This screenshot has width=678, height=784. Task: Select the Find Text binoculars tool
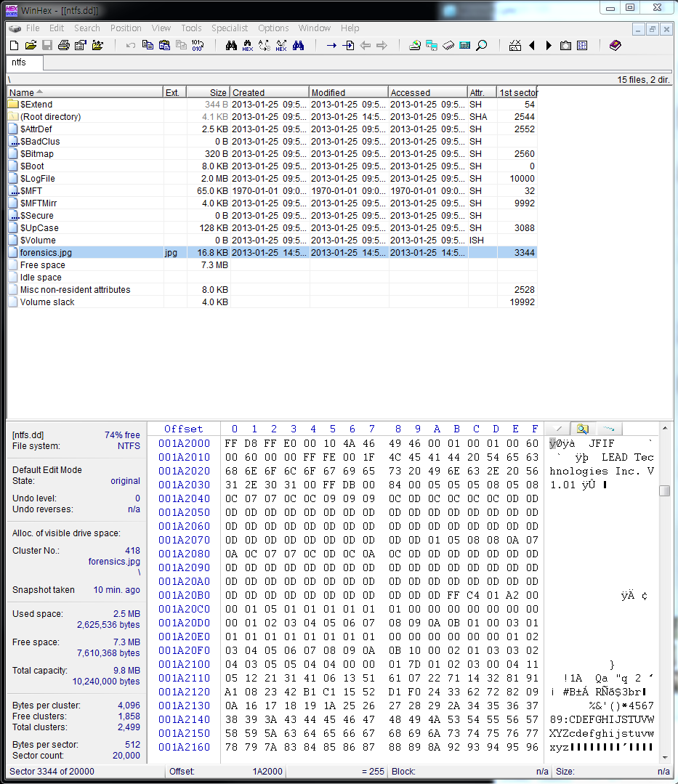231,45
